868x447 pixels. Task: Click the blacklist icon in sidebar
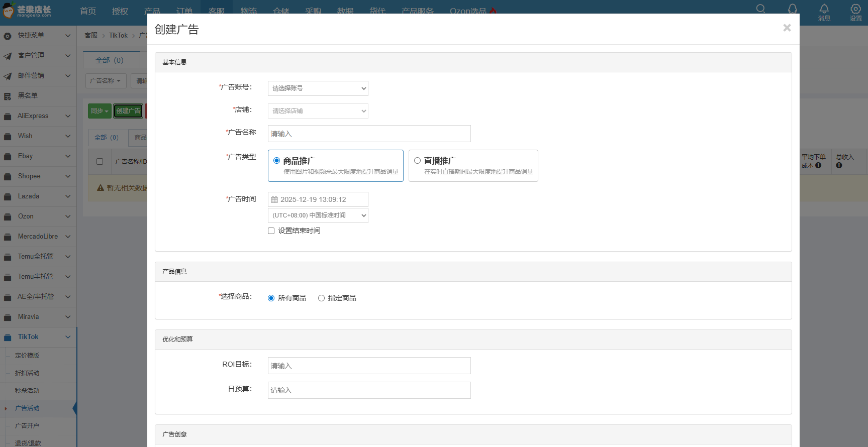(x=8, y=96)
